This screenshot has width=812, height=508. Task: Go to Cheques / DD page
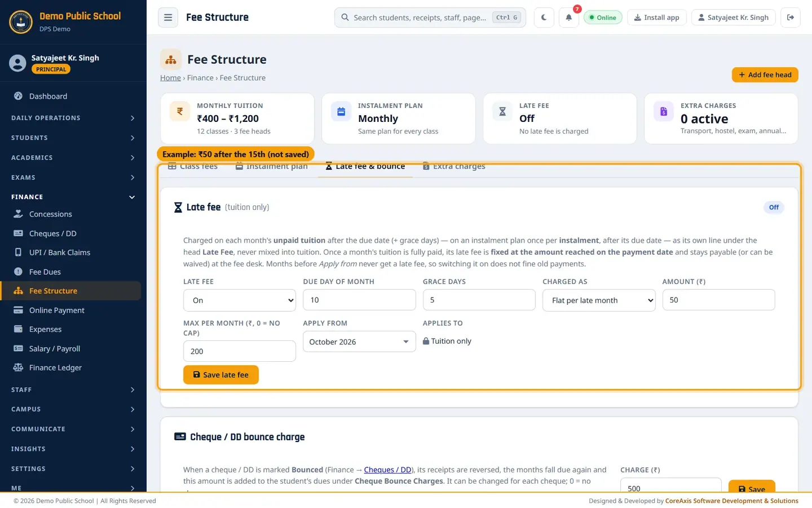[52, 234]
